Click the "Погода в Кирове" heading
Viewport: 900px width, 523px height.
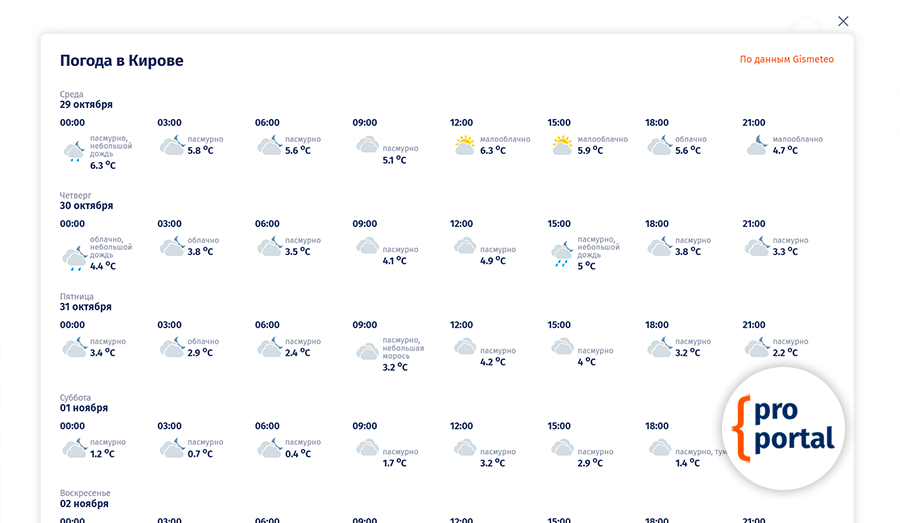(121, 60)
